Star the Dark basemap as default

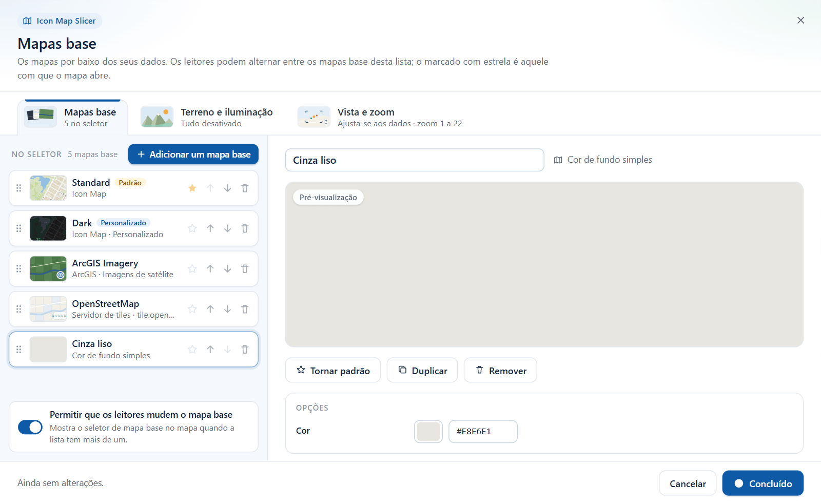pyautogui.click(x=192, y=228)
